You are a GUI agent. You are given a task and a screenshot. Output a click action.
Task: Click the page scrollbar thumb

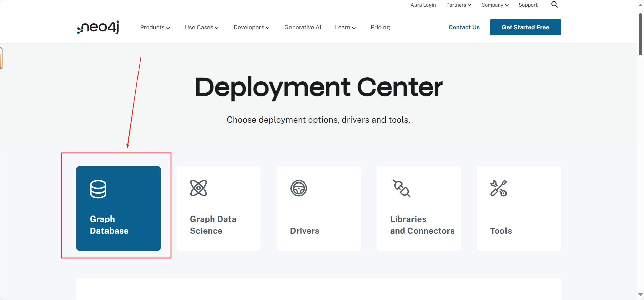pos(641,34)
